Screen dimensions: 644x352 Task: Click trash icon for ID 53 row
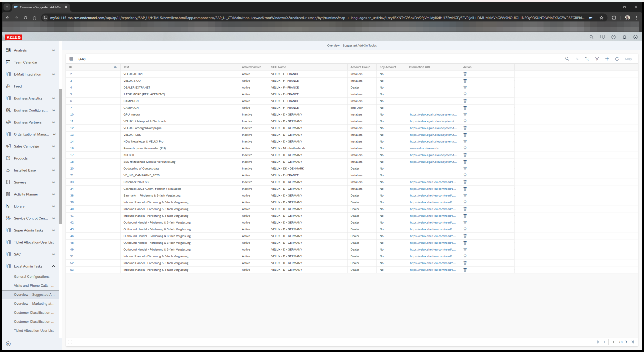click(x=465, y=270)
